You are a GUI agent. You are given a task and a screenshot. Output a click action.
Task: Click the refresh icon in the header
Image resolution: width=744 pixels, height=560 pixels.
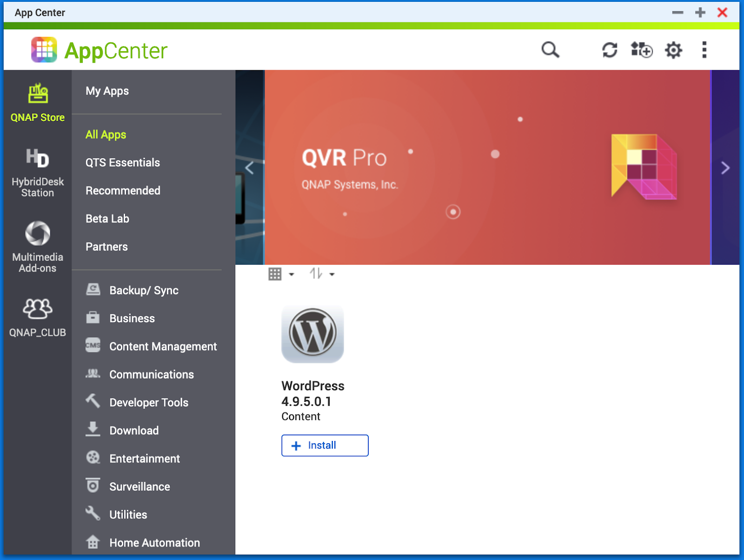pyautogui.click(x=610, y=50)
